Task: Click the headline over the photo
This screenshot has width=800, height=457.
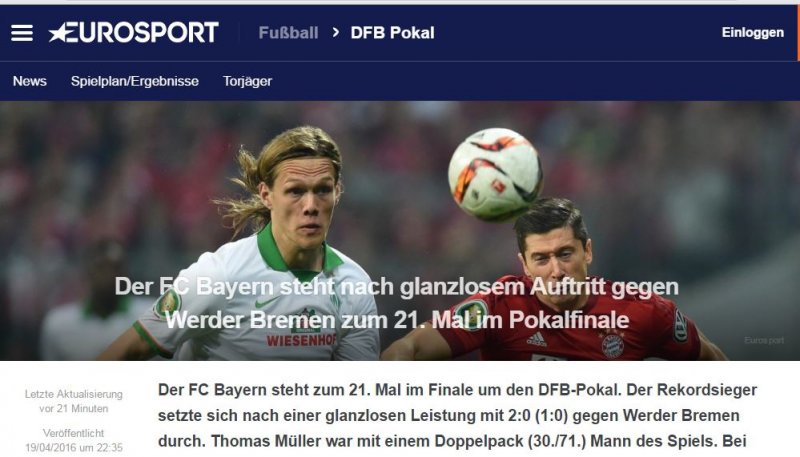Action: coord(397,303)
